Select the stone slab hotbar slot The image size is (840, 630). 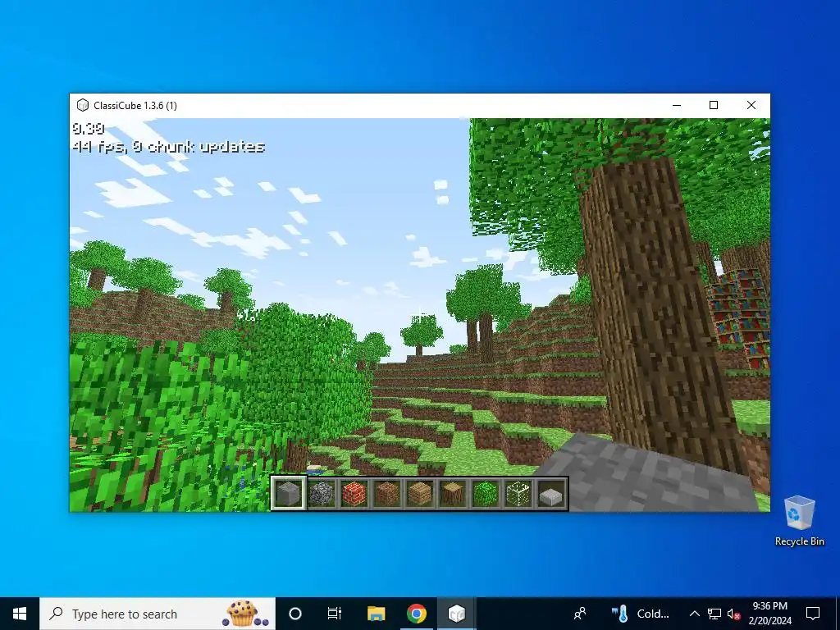551,493
